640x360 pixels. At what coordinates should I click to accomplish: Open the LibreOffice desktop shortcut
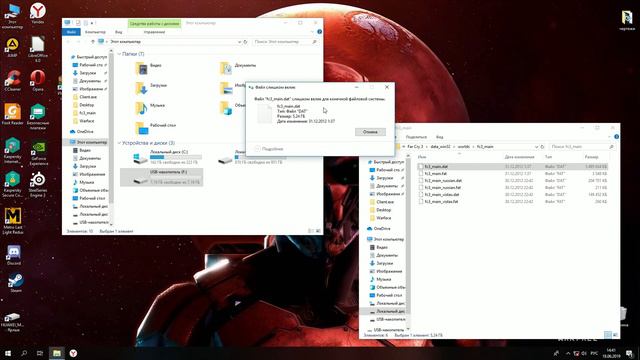[38, 49]
